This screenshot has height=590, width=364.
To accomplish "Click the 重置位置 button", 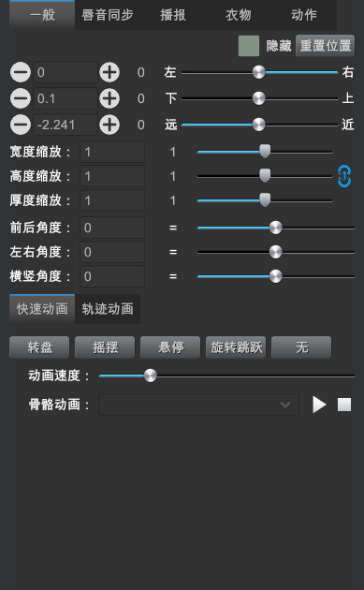I will coord(326,46).
